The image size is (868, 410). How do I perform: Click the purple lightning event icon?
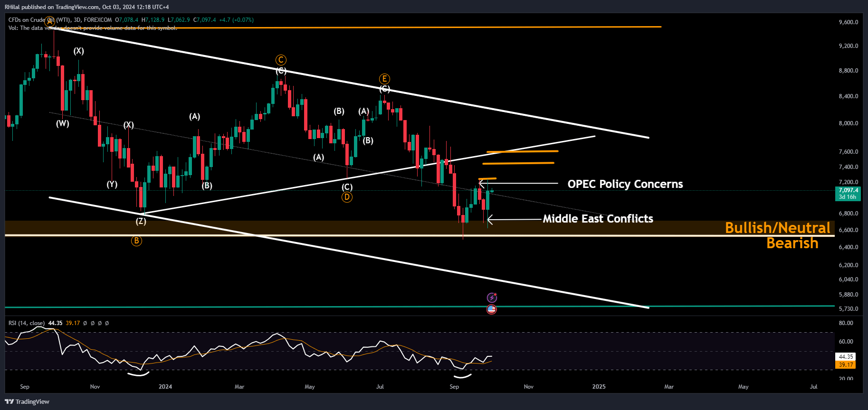[x=492, y=298]
